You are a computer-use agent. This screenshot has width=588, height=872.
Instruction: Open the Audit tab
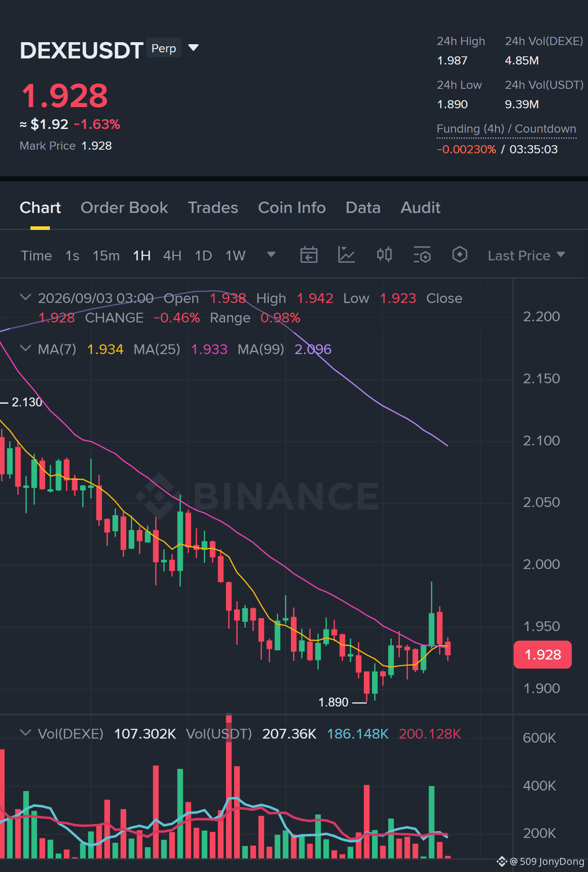coord(421,208)
